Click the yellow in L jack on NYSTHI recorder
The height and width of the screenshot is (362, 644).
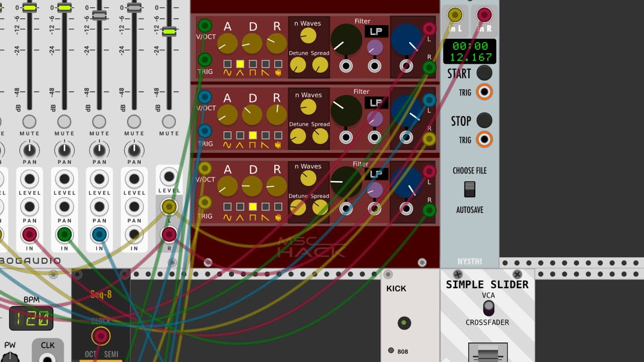pyautogui.click(x=455, y=15)
